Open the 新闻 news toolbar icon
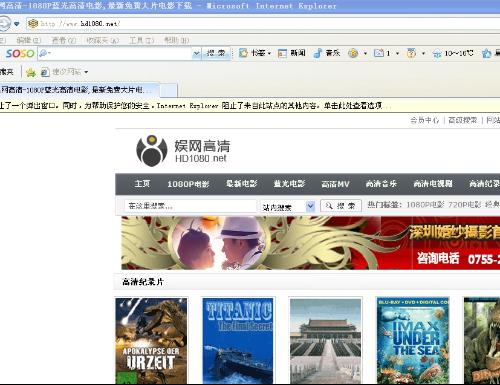 coord(282,53)
